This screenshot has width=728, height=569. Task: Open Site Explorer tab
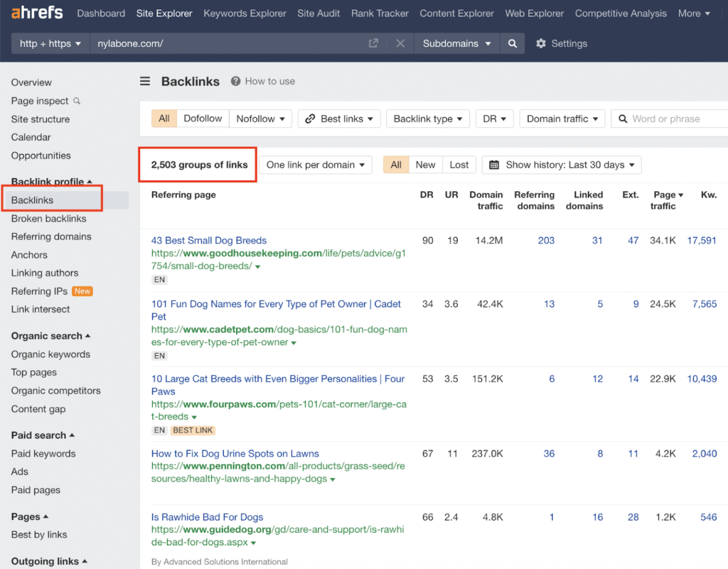164,13
